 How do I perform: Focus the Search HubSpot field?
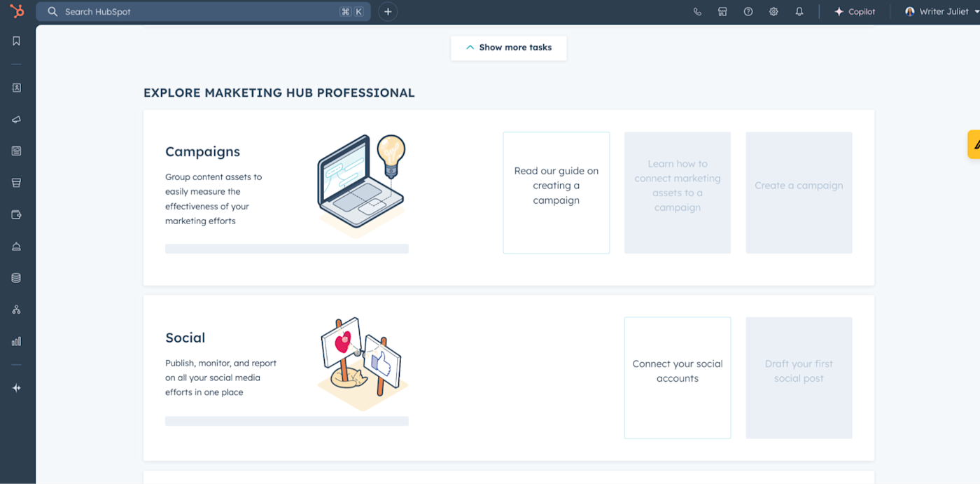[x=204, y=12]
